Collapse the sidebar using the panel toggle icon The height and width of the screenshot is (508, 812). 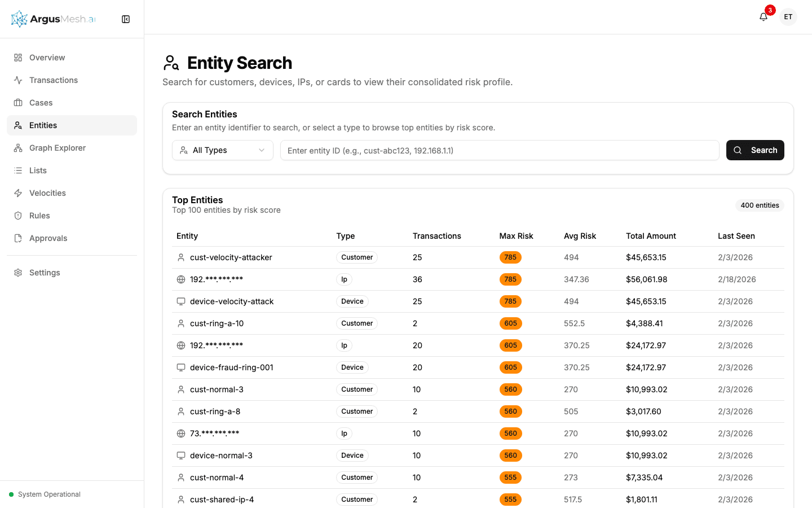click(x=125, y=19)
